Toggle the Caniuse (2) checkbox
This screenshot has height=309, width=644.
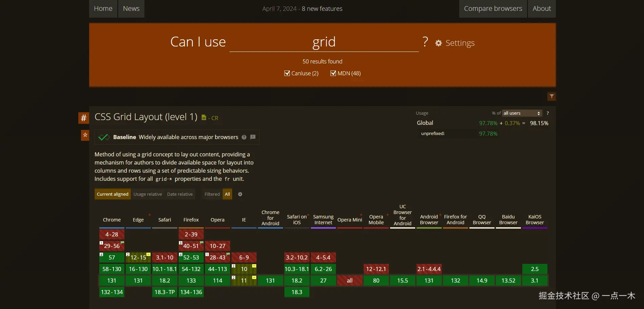click(287, 73)
